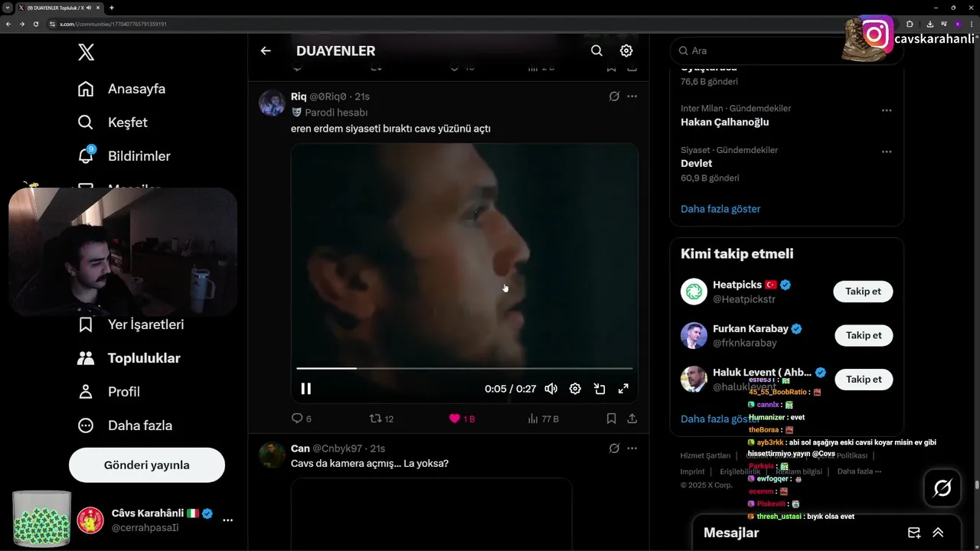This screenshot has width=980, height=551.
Task: Open Yer İşaretleri bookmarks
Action: click(131, 324)
